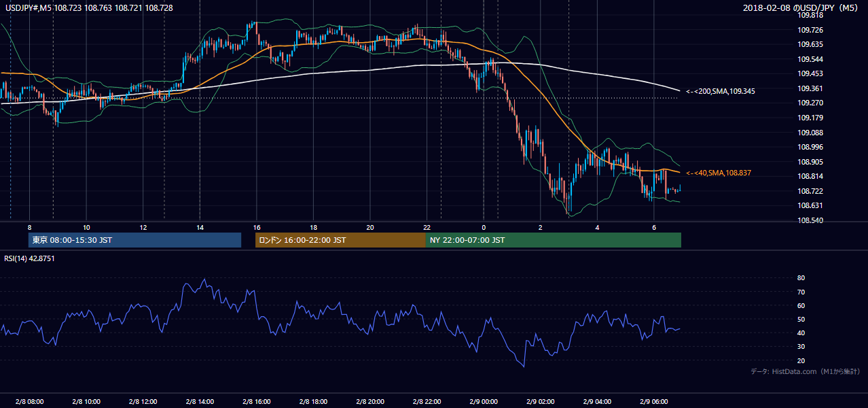Click price axis value 109.088
868x408 pixels.
[x=810, y=133]
